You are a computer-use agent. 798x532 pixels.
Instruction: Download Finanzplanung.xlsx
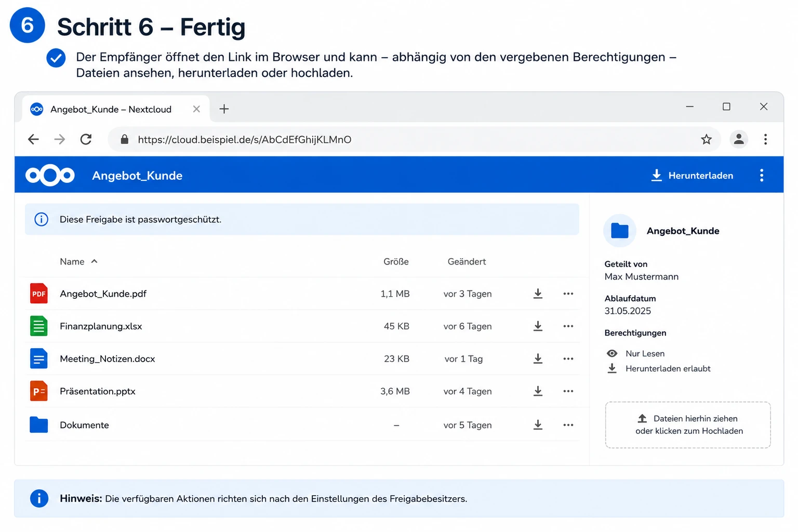(538, 326)
